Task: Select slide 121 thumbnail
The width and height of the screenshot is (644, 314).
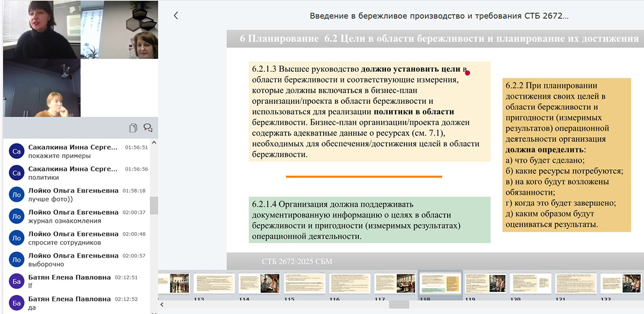Action: (x=575, y=283)
